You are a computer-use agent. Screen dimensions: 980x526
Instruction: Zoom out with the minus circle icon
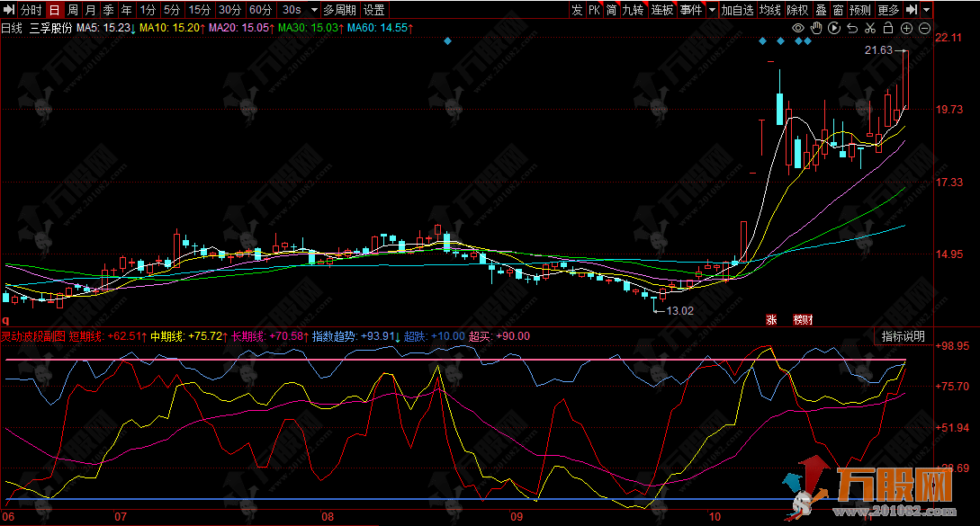coord(924,29)
